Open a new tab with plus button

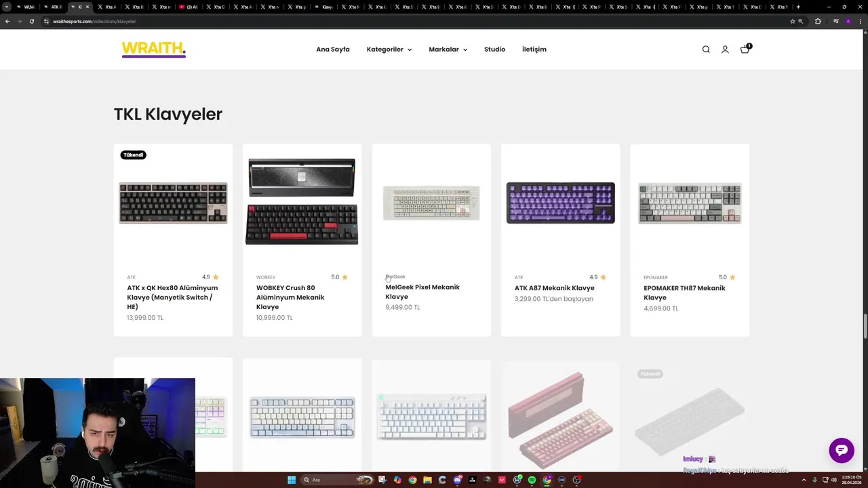798,7
